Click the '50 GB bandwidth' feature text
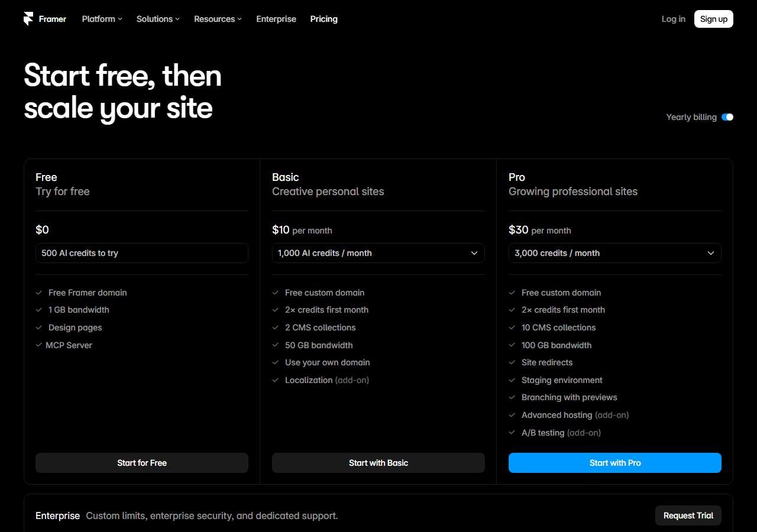757x532 pixels. (x=319, y=345)
